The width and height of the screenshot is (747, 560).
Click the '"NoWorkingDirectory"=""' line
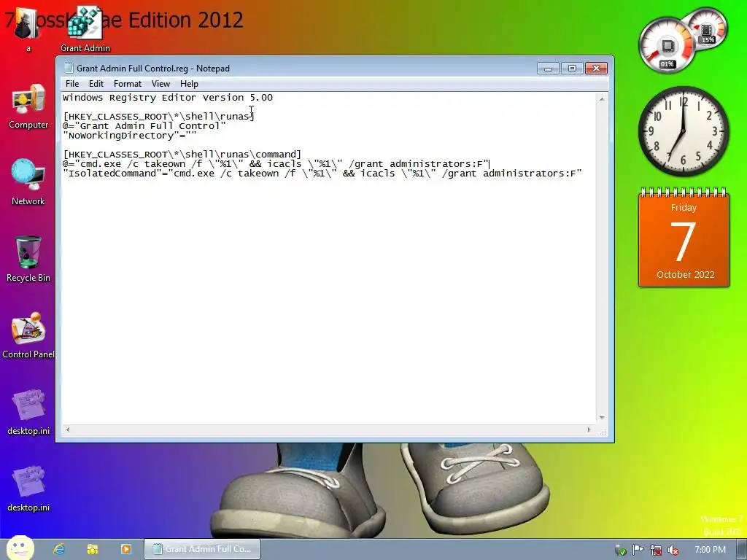pos(130,135)
